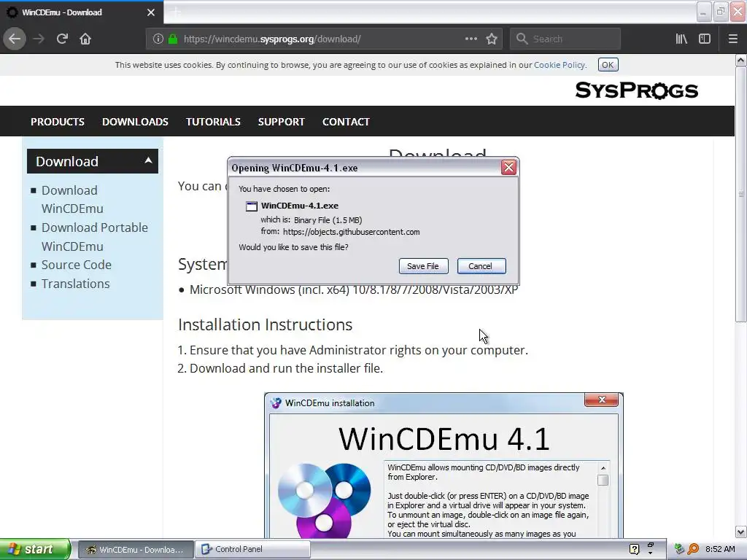Switch to WinCDEmu - Download taskbar item
This screenshot has width=747, height=560.
click(x=136, y=550)
